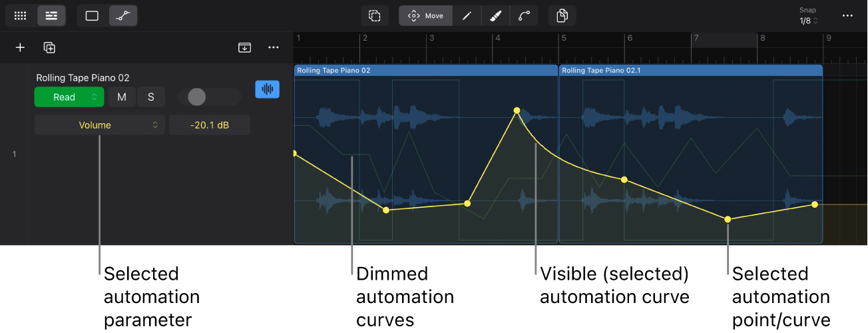
Task: Toggle the region view rectangle button
Action: point(93,15)
